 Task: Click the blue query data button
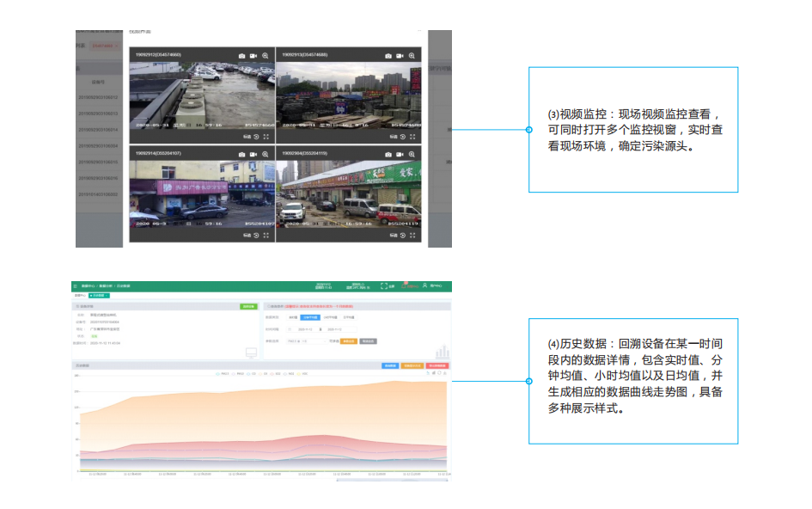click(390, 365)
